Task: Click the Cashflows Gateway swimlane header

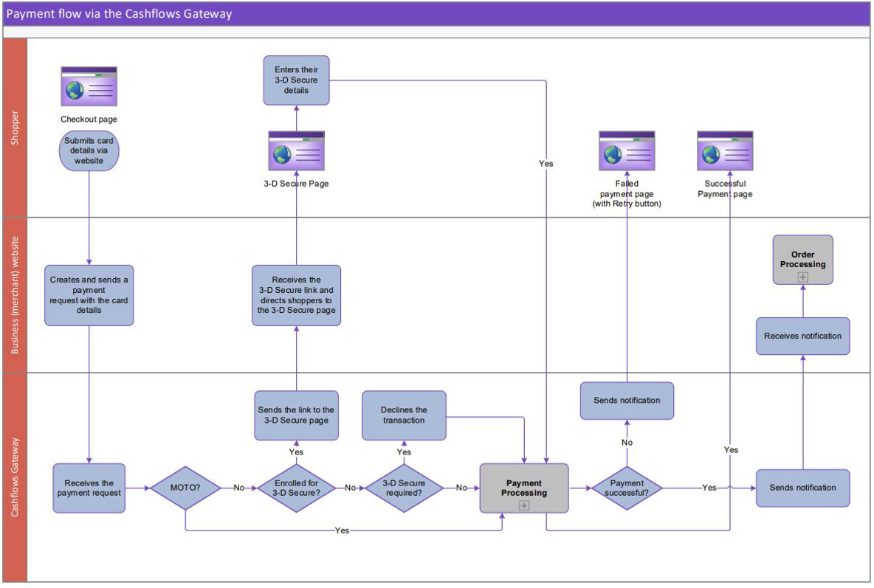Action: coord(15,477)
